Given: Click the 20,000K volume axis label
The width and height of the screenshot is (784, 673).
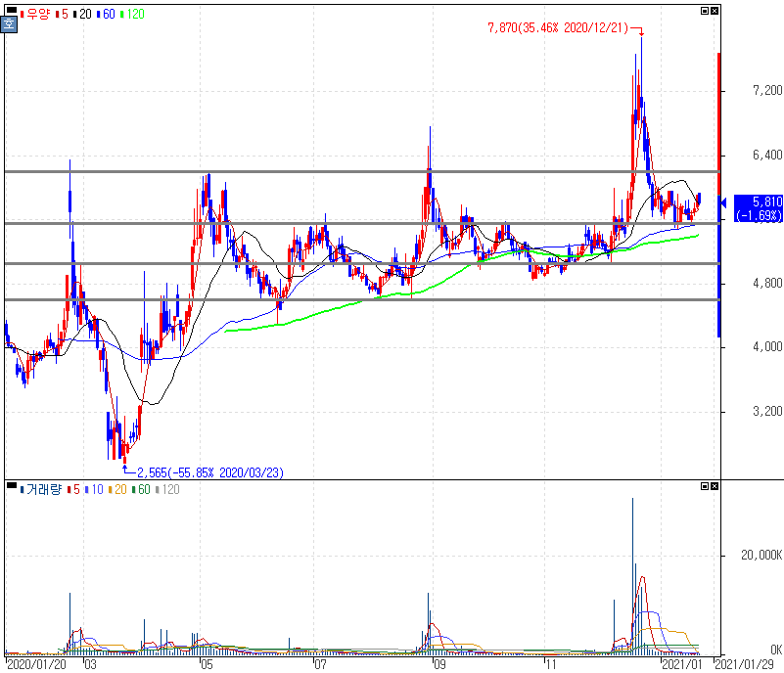Looking at the screenshot, I should click(x=761, y=555).
